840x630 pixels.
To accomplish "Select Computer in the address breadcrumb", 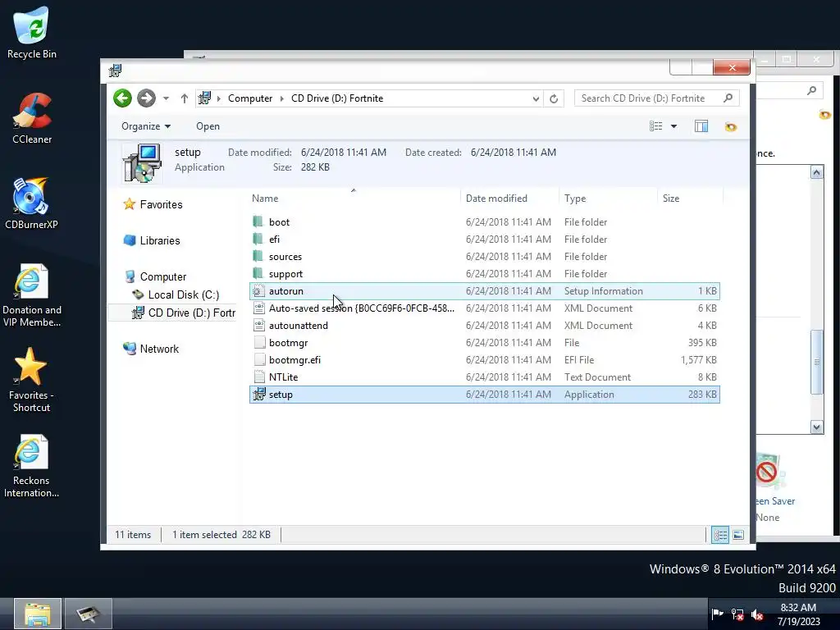I will tap(250, 98).
